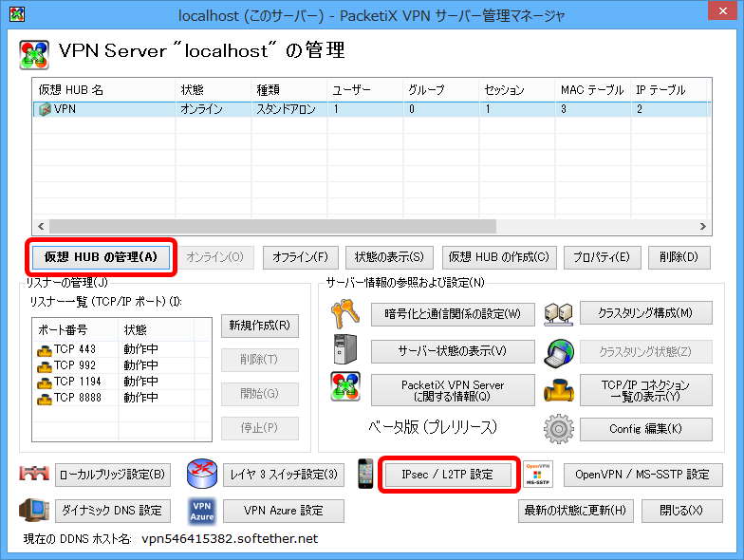Click the OpenVPN MS-SSTP icon

click(537, 475)
